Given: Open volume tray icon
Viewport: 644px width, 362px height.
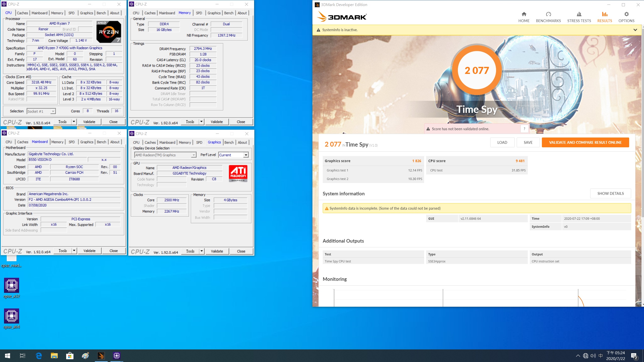Looking at the screenshot, I should 593,356.
